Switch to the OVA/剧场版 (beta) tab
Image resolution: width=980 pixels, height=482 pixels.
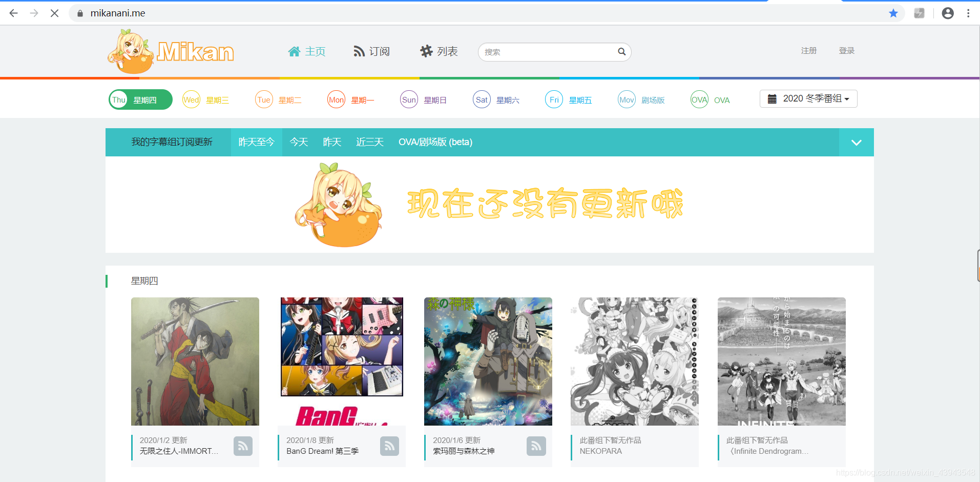point(435,142)
